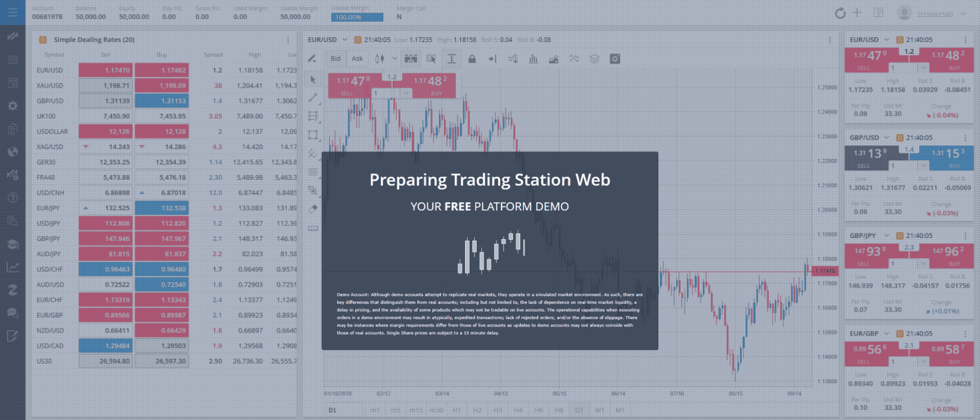
Task: Open the pencil drawing options on chart toolbar
Action: click(312, 59)
